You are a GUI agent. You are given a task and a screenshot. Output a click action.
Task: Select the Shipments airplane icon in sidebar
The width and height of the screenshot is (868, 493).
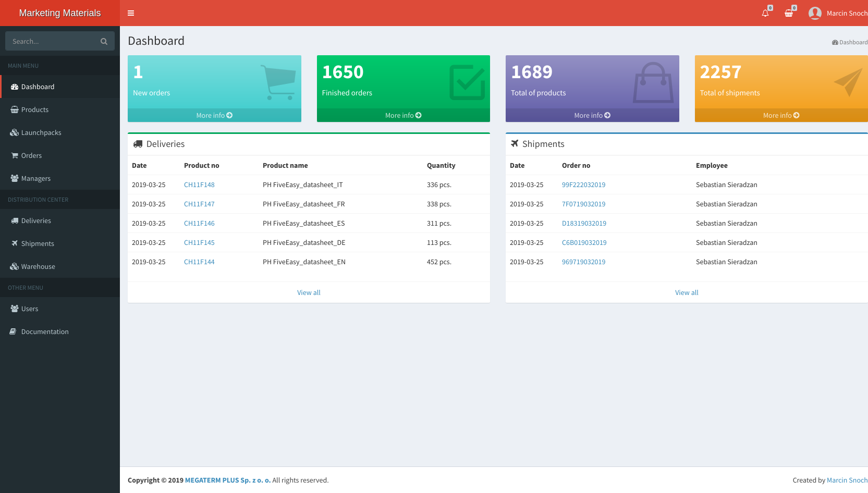pyautogui.click(x=14, y=243)
